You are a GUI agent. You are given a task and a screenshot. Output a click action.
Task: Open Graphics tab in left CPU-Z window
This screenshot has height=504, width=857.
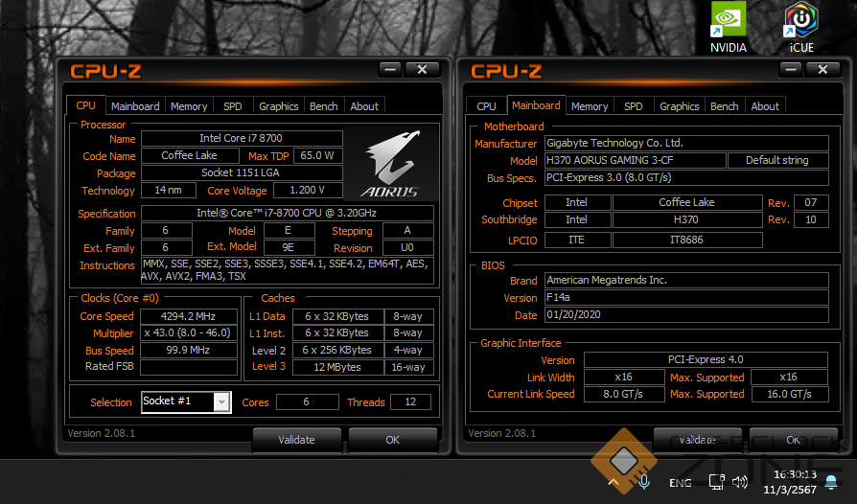(278, 106)
